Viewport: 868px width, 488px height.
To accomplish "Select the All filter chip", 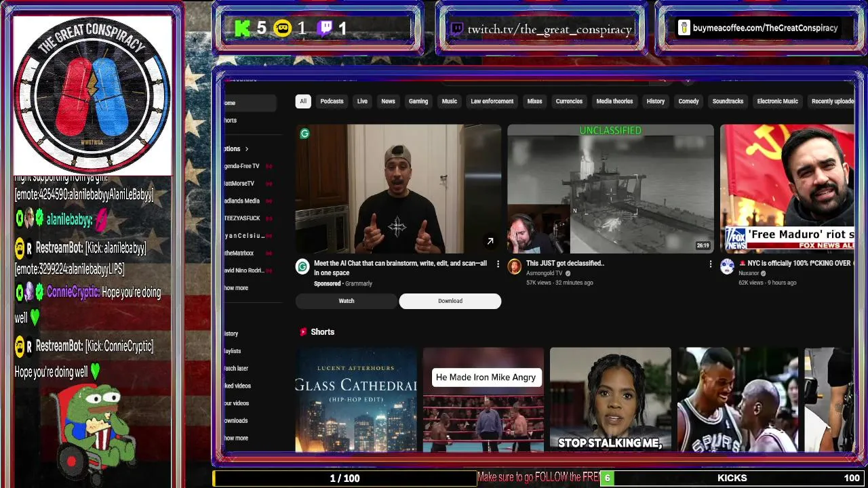I will pyautogui.click(x=303, y=101).
